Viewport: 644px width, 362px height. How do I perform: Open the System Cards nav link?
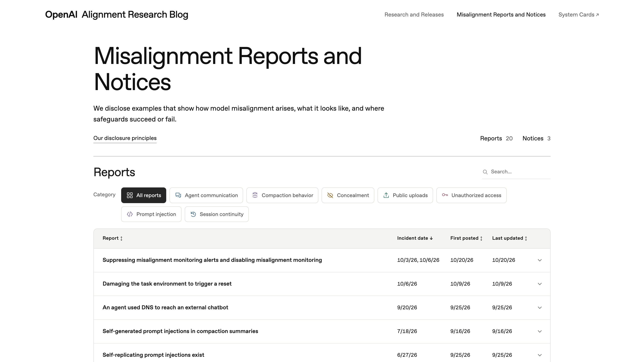579,15
